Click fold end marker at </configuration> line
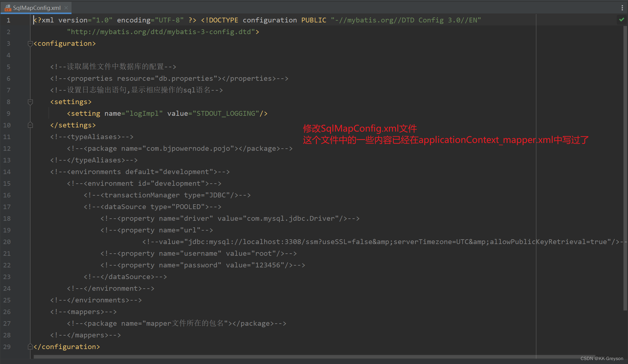628x364 pixels. 30,347
